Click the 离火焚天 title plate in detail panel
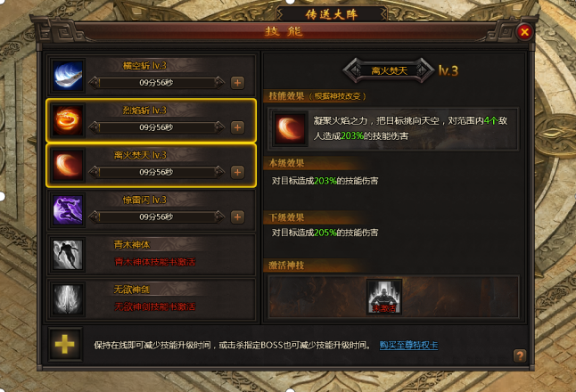 coord(389,70)
